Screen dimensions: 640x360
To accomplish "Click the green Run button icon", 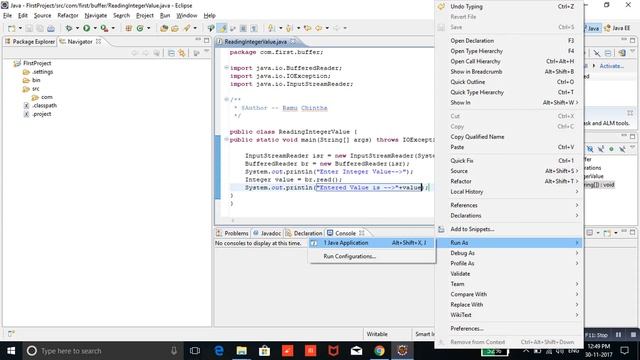I will click(x=87, y=28).
